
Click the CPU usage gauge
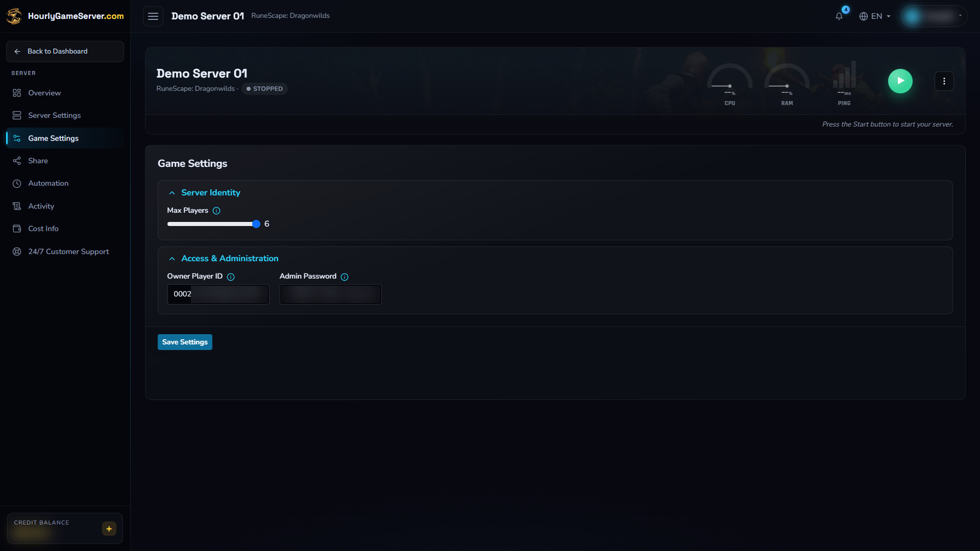click(730, 84)
